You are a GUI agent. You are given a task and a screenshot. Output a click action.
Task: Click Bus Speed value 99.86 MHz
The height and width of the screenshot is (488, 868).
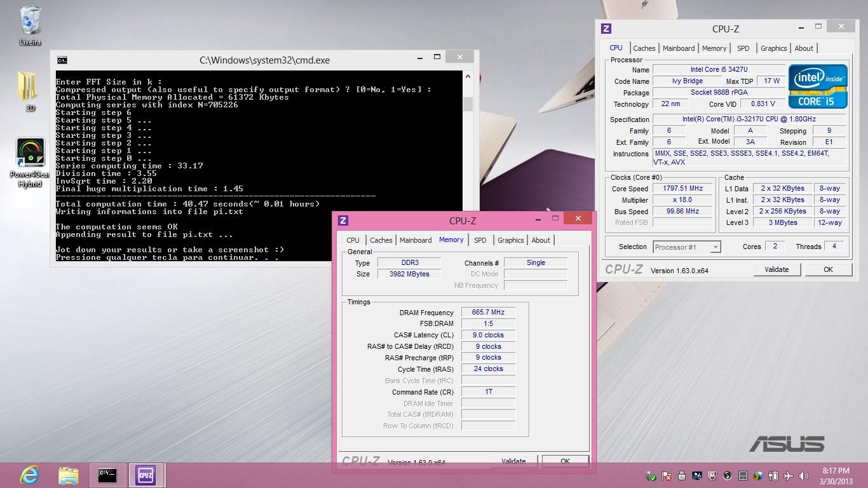(684, 212)
